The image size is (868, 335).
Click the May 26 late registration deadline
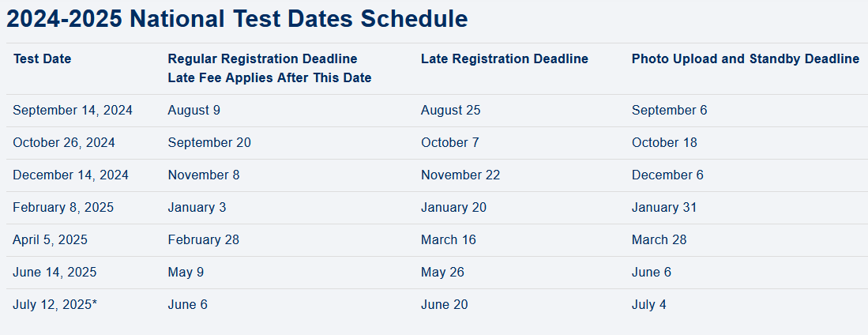[x=442, y=273]
